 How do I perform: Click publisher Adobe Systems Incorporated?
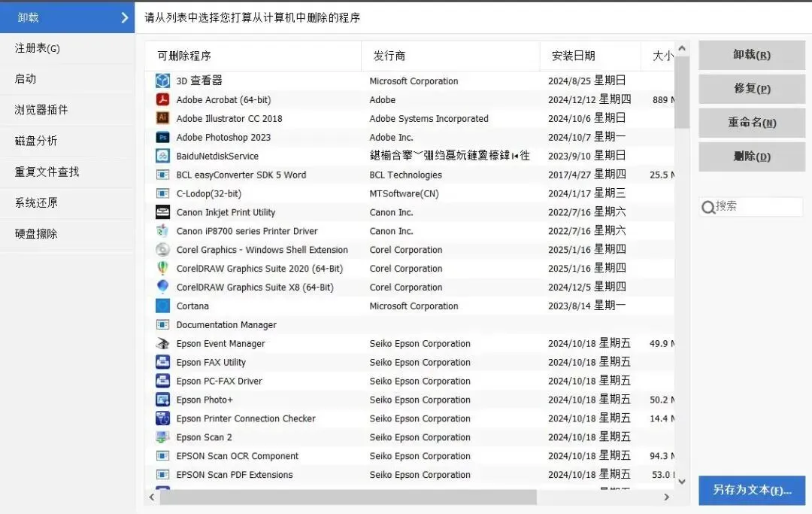pyautogui.click(x=429, y=119)
